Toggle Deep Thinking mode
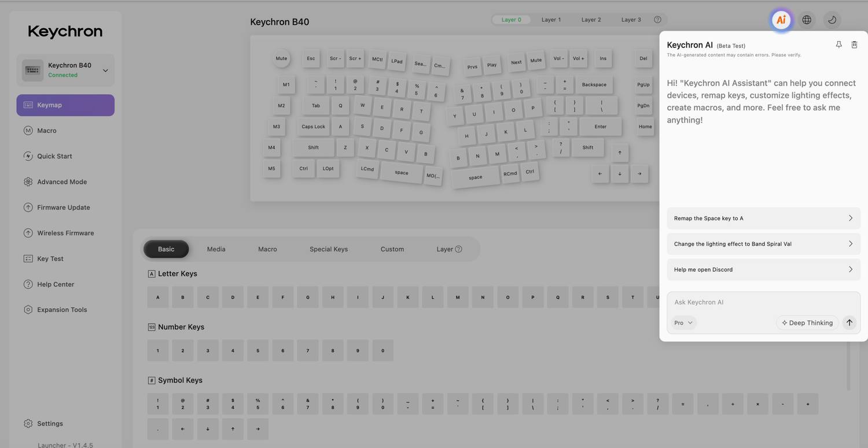This screenshot has width=868, height=448. 807,323
